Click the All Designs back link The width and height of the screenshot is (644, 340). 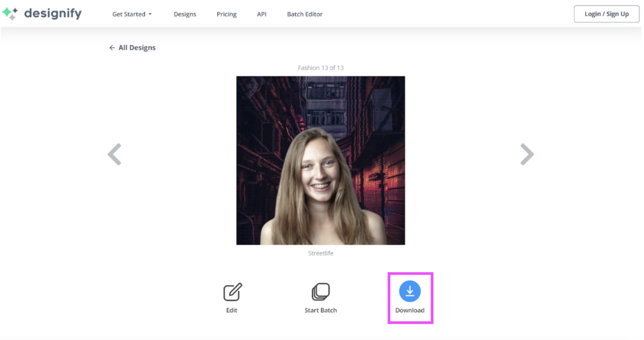(132, 47)
